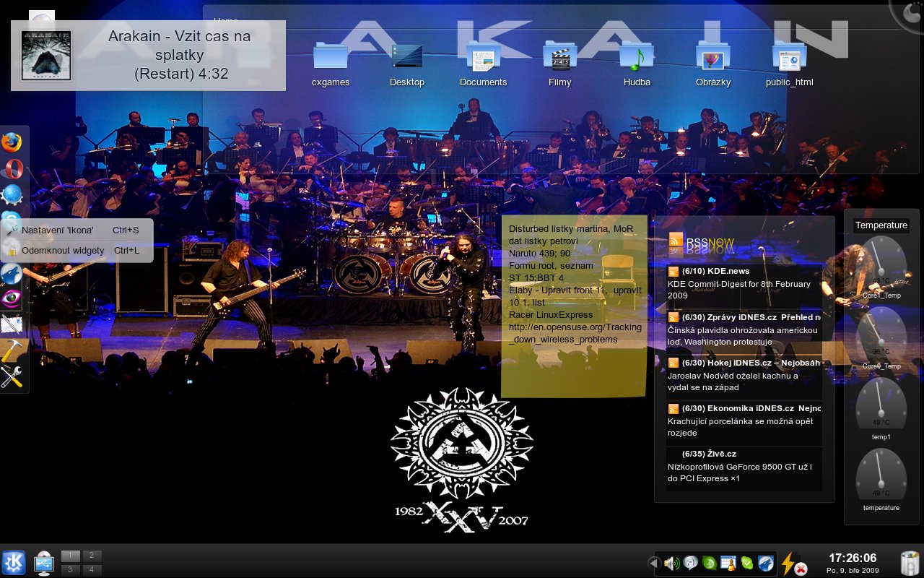This screenshot has width=924, height=578.
Task: Click the date Po, 9. bře 2009
Action: (853, 571)
